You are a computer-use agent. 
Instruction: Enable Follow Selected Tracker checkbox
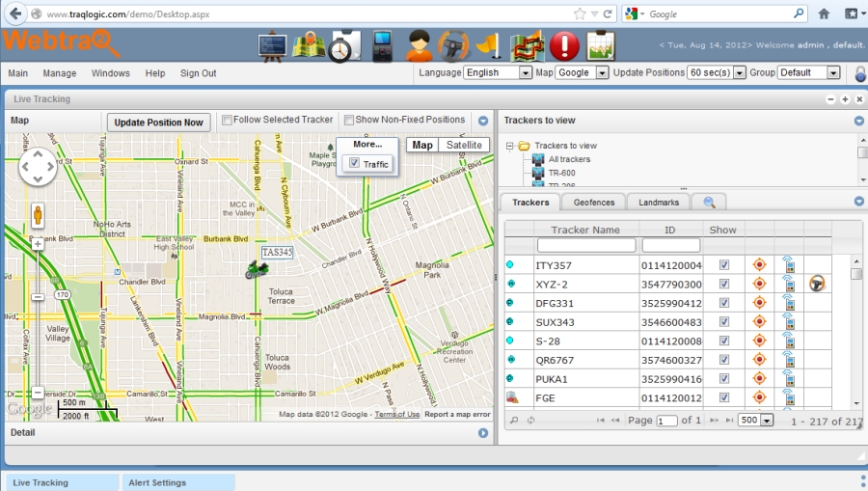pos(227,120)
